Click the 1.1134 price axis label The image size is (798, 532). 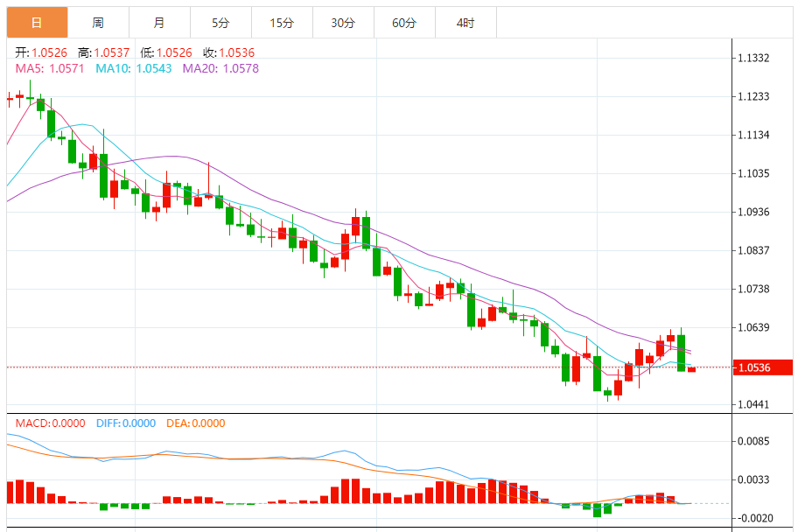click(x=753, y=135)
